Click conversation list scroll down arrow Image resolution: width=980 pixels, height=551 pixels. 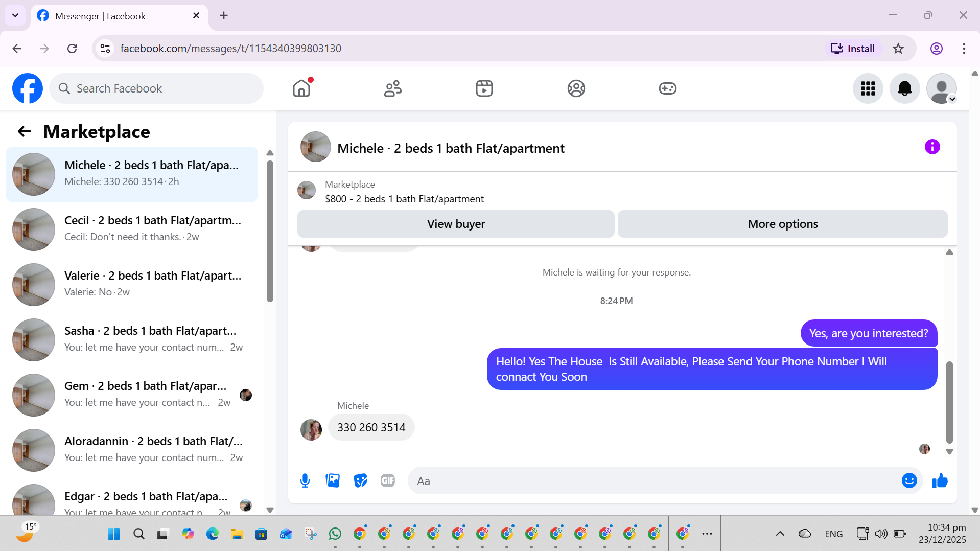[270, 510]
